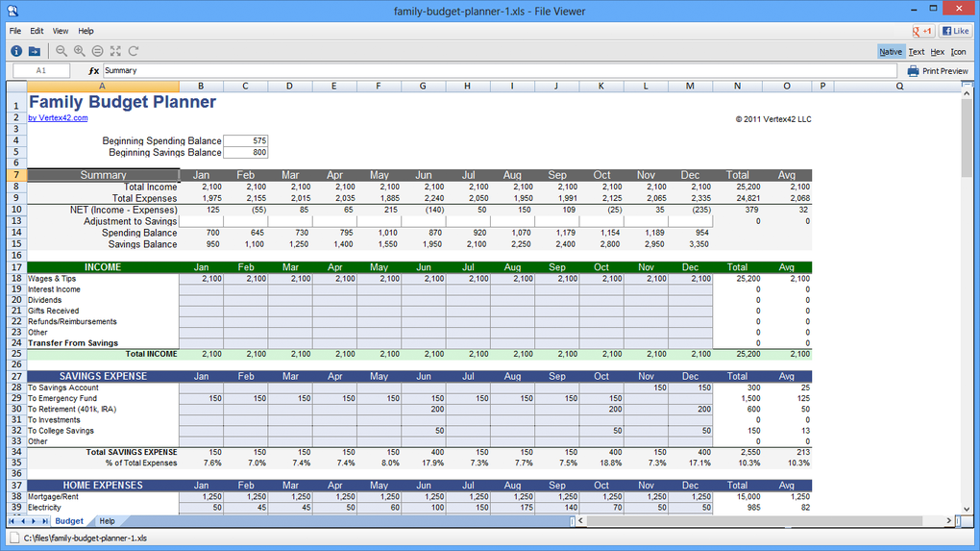This screenshot has width=980, height=551.
Task: Click the To Emergency Fund label
Action: pyautogui.click(x=62, y=398)
